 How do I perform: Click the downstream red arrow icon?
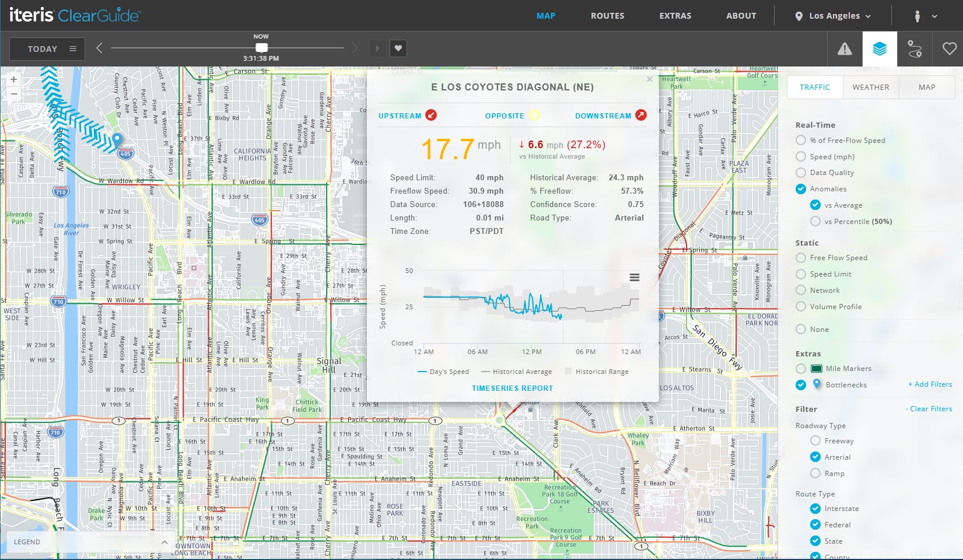tap(641, 115)
